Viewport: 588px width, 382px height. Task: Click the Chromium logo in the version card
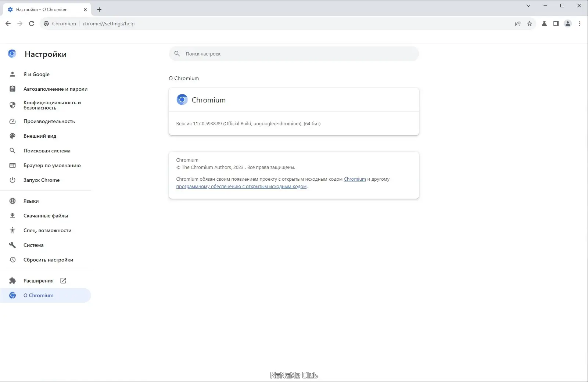[182, 100]
